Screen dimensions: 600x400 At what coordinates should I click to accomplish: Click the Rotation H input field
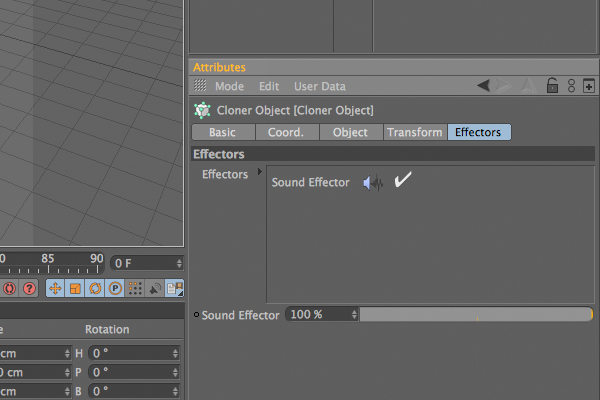coord(134,353)
